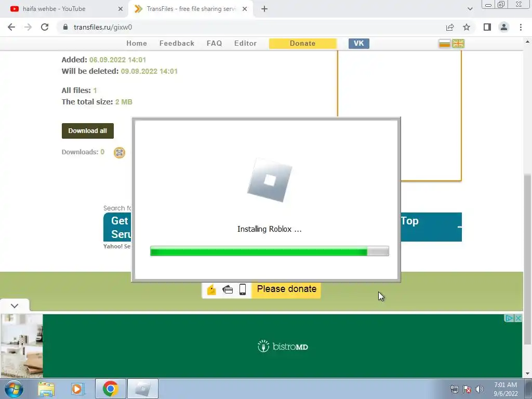Go back with the browser back arrow
The height and width of the screenshot is (399, 532).
click(11, 27)
